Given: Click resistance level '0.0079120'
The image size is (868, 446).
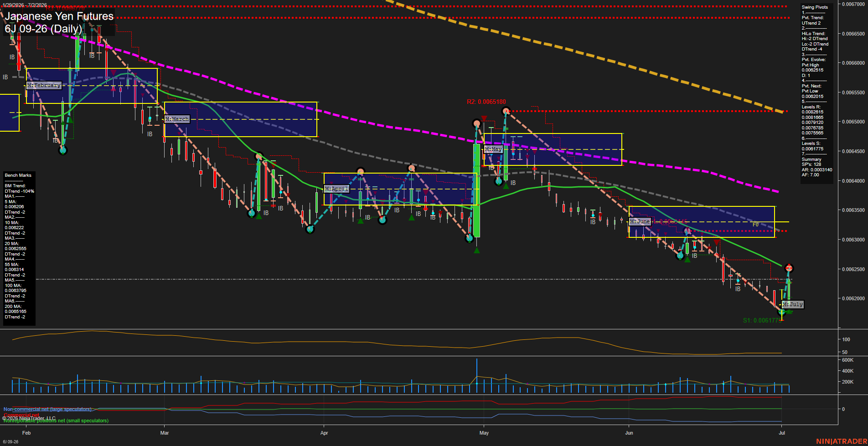Looking at the screenshot, I should click(813, 123).
